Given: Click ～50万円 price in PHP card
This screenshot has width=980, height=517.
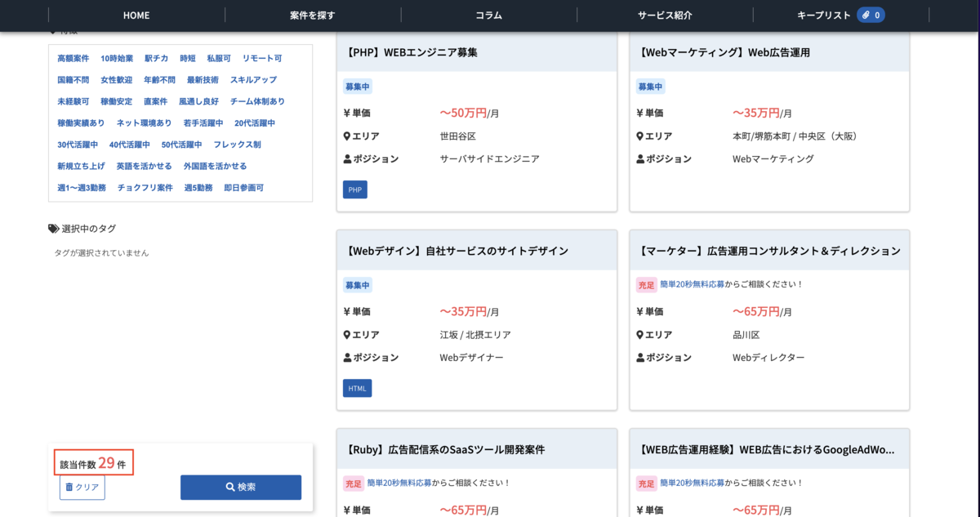Looking at the screenshot, I should tap(464, 113).
